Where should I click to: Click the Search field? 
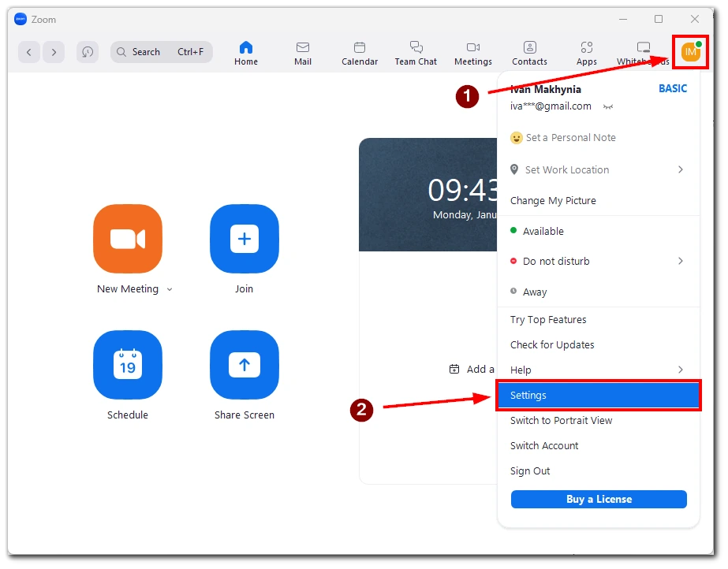(x=162, y=52)
